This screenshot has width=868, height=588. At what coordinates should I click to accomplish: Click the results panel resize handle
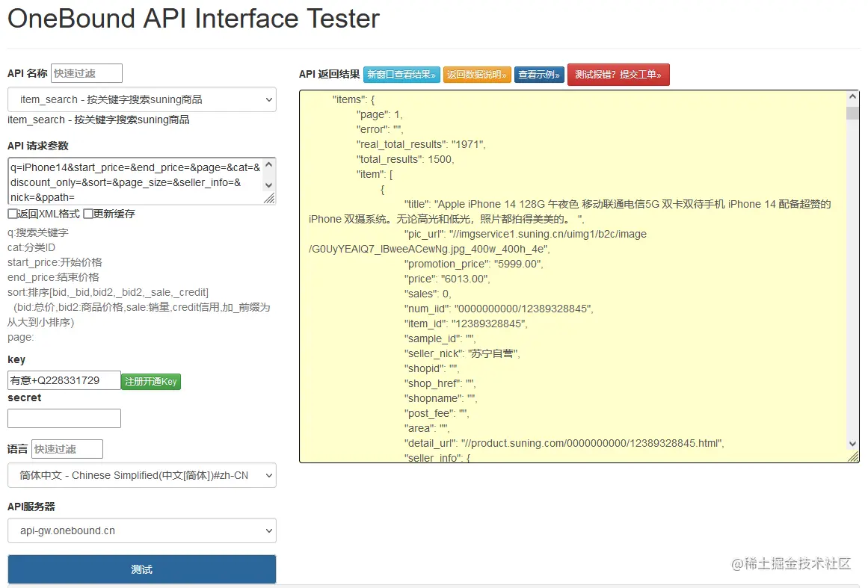coord(853,457)
